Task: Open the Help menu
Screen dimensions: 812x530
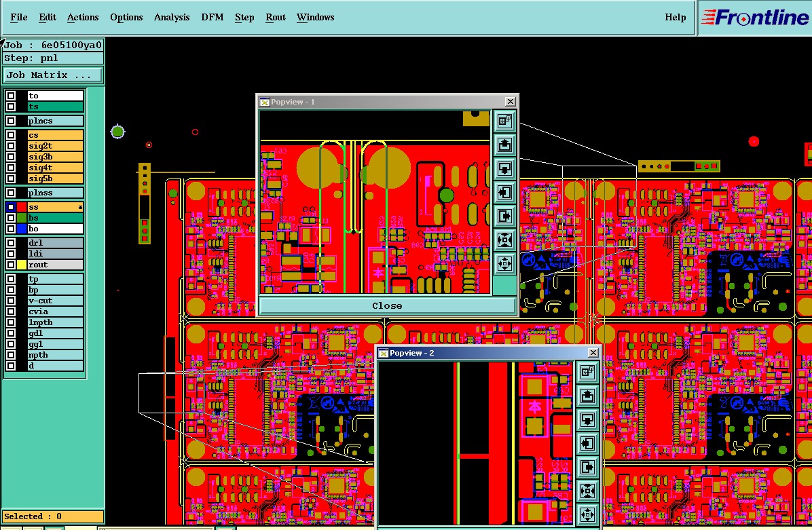Action: pos(676,17)
